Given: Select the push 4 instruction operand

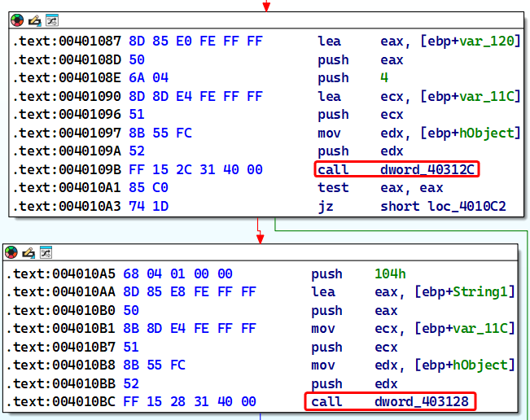Looking at the screenshot, I should click(385, 78).
